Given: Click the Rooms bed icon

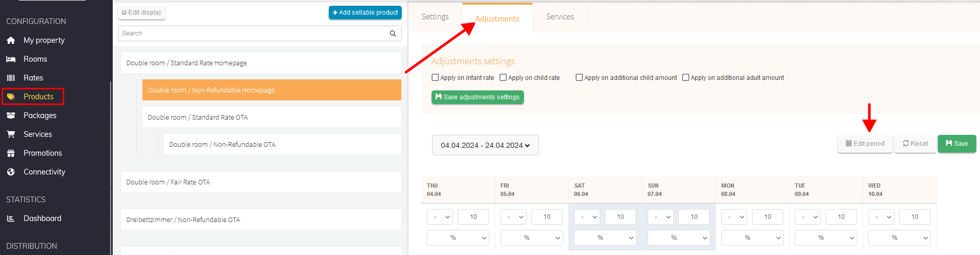Looking at the screenshot, I should pyautogui.click(x=11, y=59).
